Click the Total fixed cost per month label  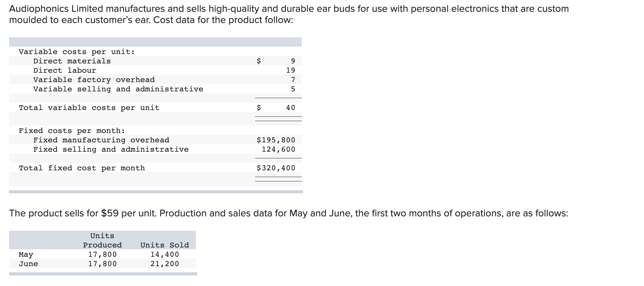82,168
